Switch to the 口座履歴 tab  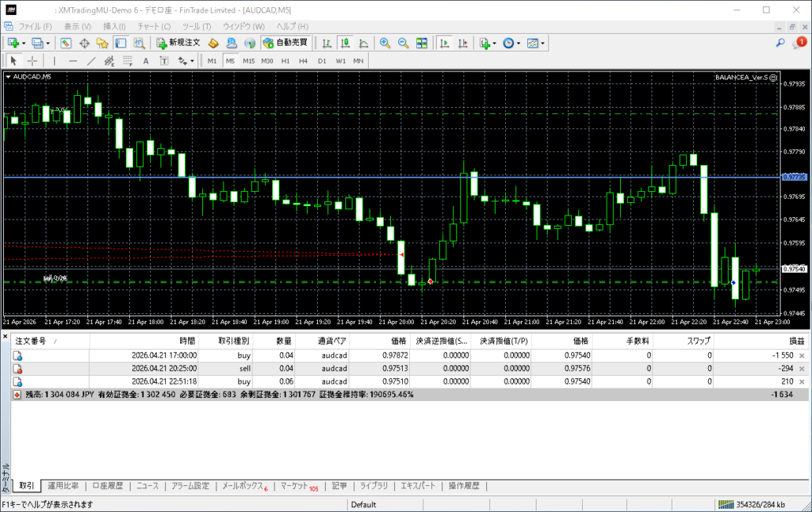(107, 486)
